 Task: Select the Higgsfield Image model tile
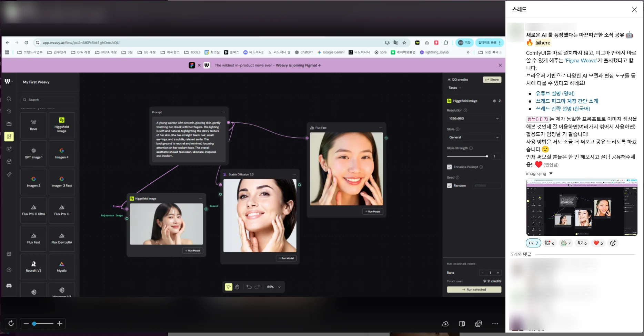click(x=62, y=125)
